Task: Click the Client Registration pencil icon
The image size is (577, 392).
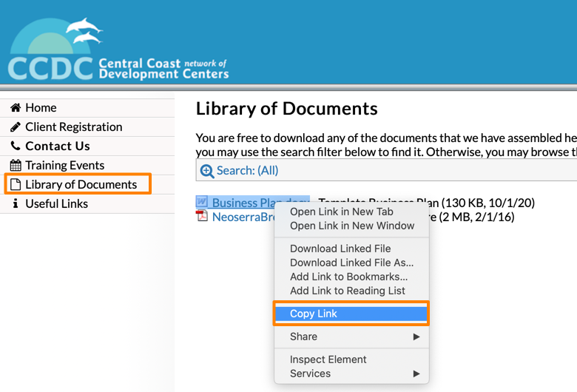Action: [x=16, y=127]
